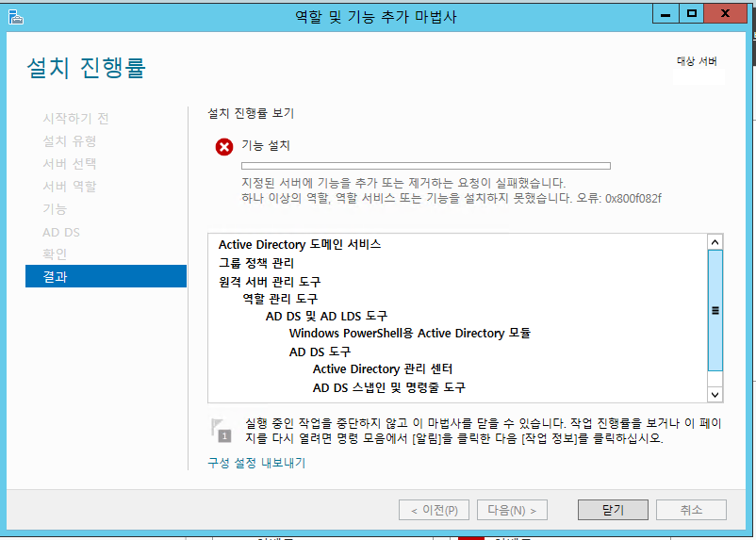
Task: Select the 설치 유형 step
Action: 70,140
